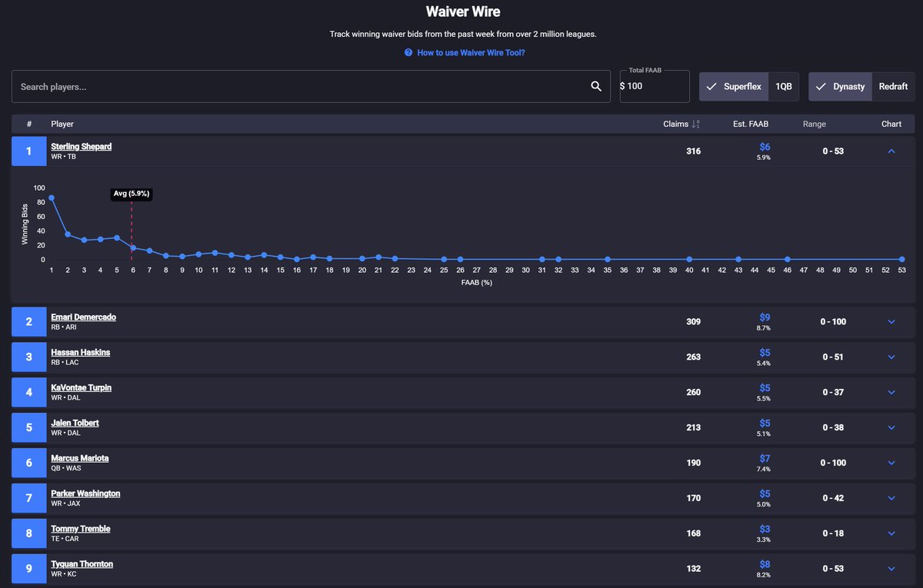This screenshot has height=588, width=923.
Task: Open Jalen Tolbert player page
Action: [x=75, y=423]
